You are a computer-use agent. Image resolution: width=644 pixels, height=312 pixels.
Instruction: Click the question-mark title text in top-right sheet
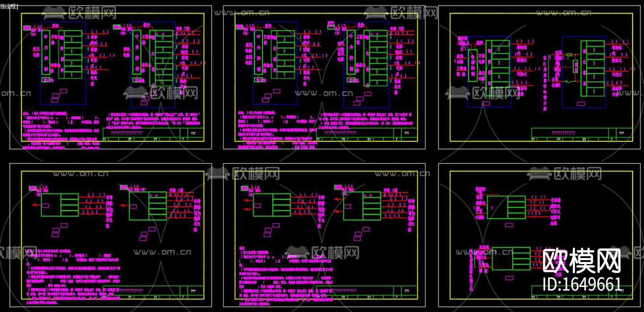(x=563, y=133)
